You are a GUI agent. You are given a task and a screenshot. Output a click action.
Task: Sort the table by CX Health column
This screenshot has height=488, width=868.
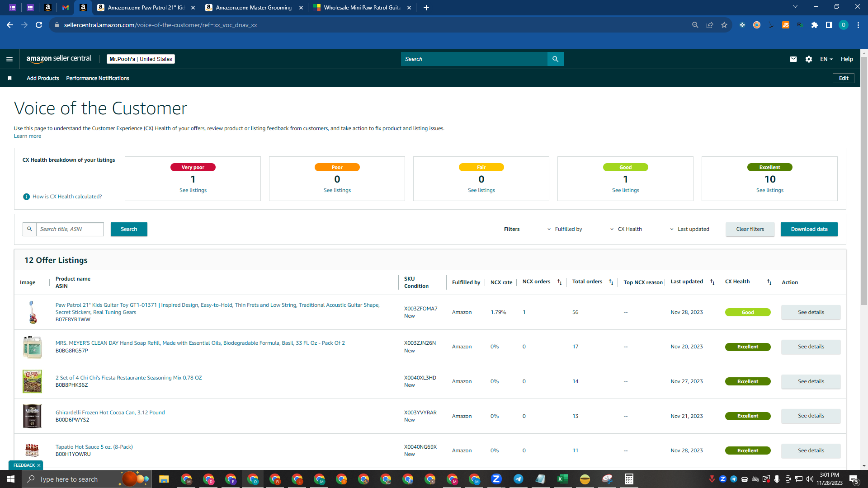769,282
